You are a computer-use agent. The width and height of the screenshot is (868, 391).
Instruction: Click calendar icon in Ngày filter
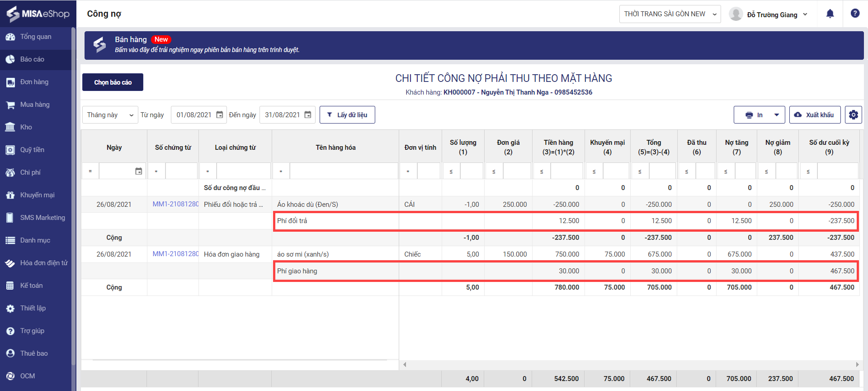coord(139,171)
